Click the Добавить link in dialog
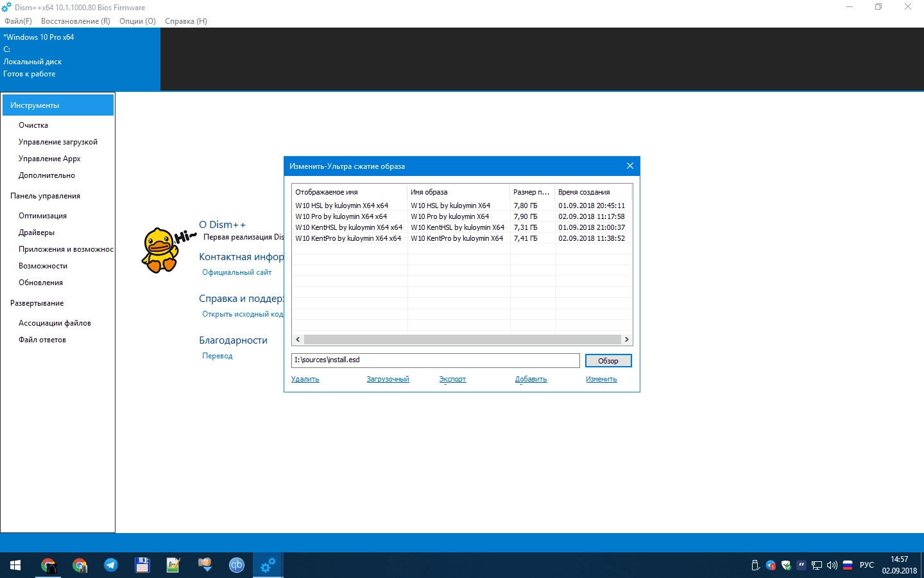 point(531,379)
